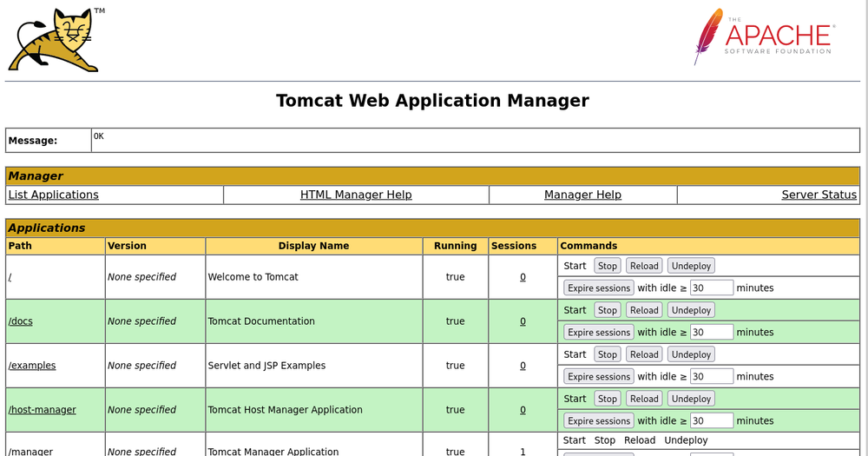This screenshot has width=868, height=456.
Task: Expire sessions for Welcome to Tomcat
Action: (599, 288)
